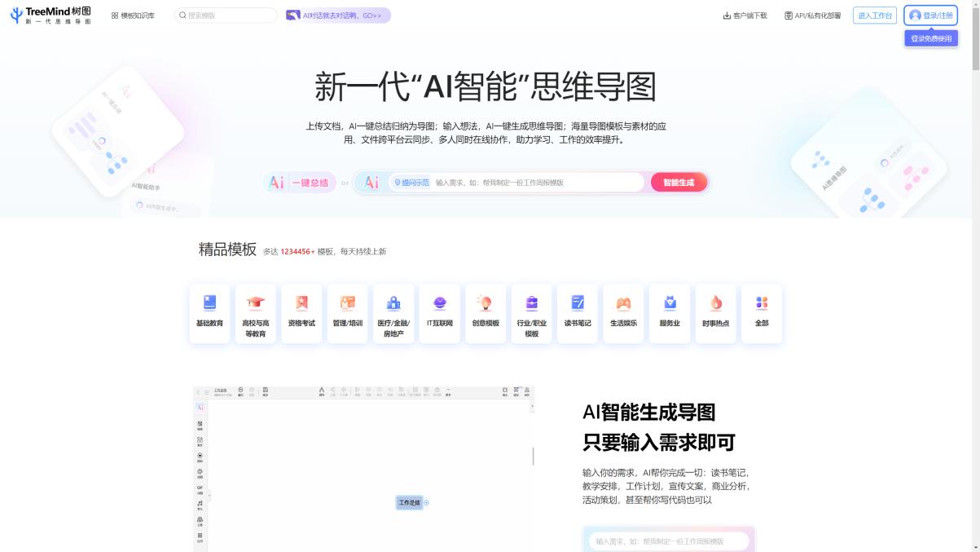Click the plus button beside 工作总结 node

click(x=427, y=502)
